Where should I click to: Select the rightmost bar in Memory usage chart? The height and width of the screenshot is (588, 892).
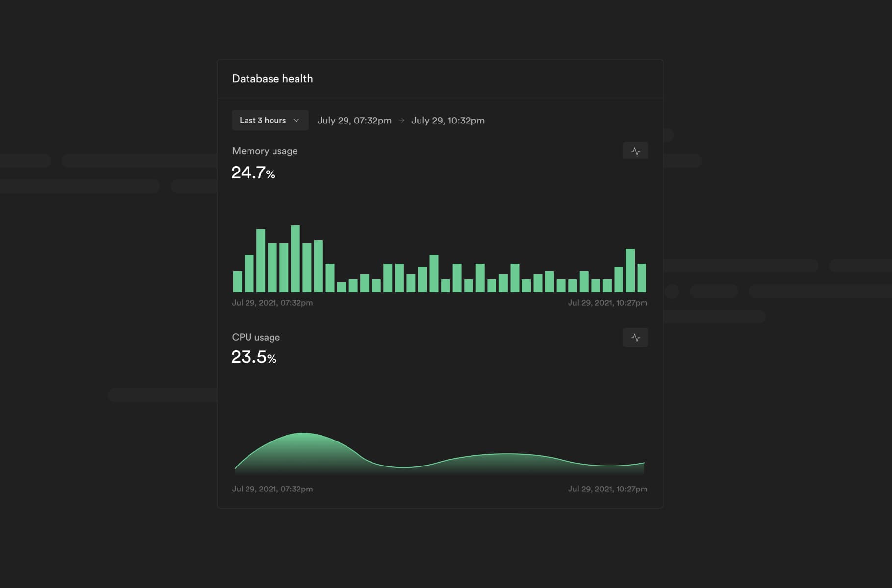[x=642, y=278]
